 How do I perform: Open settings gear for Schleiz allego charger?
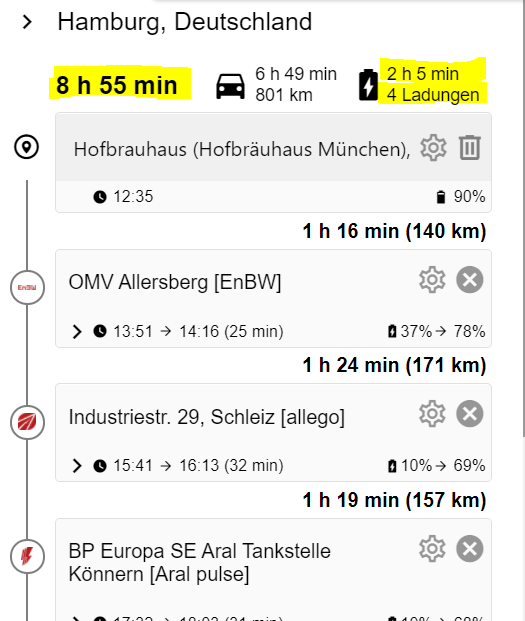[432, 413]
